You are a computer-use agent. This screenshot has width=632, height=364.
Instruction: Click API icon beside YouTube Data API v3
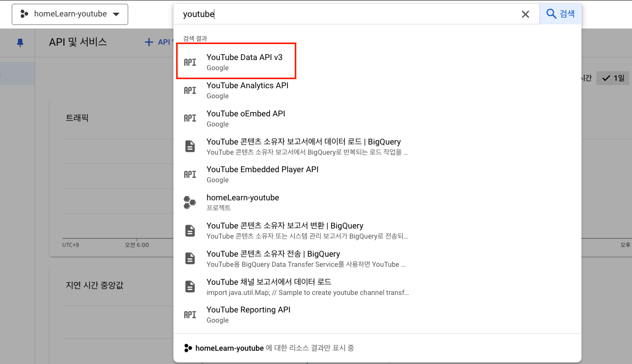(x=190, y=62)
